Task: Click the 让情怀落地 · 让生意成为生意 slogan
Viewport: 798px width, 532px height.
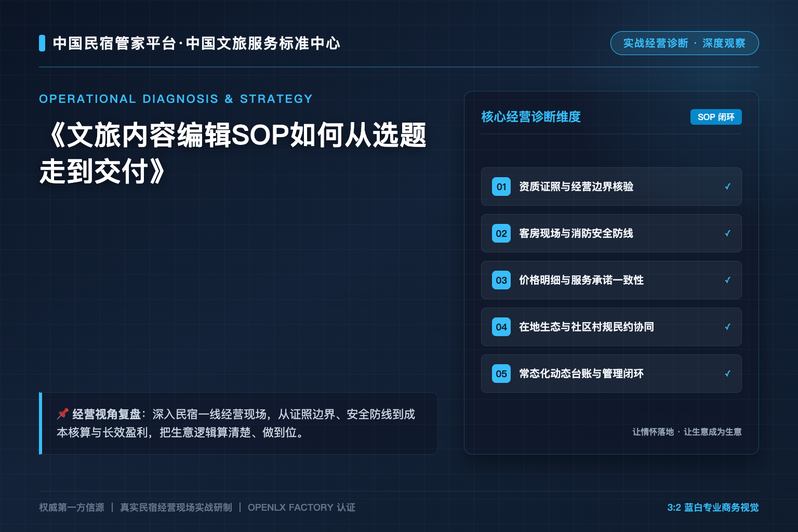Action: (687, 432)
